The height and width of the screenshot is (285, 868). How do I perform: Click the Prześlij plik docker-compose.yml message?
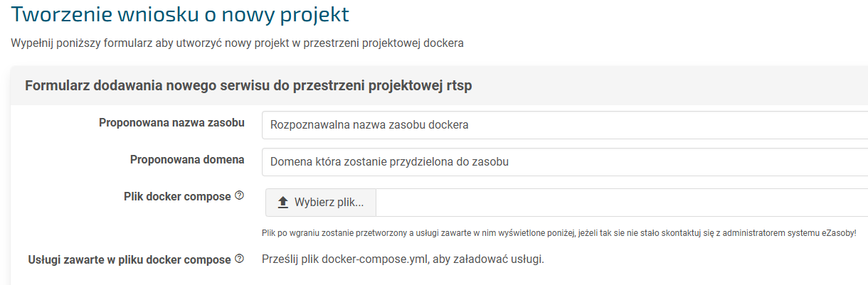[x=403, y=259]
